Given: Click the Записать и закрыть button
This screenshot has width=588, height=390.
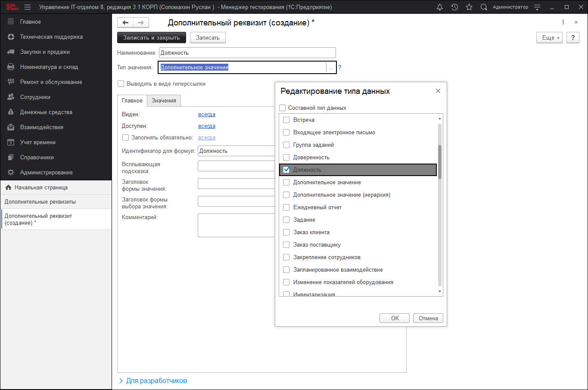Looking at the screenshot, I should 152,38.
